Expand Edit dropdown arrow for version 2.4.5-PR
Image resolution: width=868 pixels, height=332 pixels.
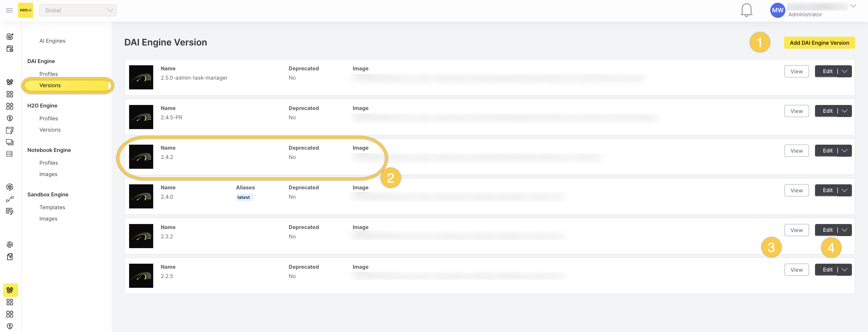point(844,111)
